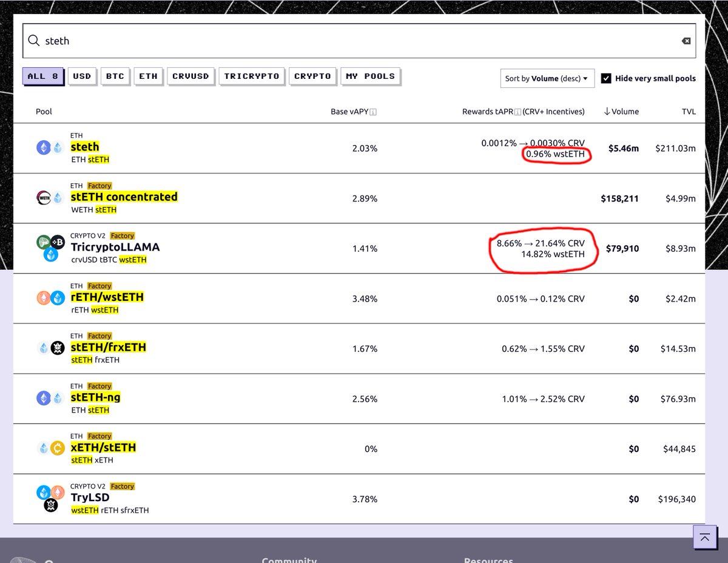The width and height of the screenshot is (728, 563).
Task: Select the MY POOLS filter tab
Action: (x=370, y=76)
